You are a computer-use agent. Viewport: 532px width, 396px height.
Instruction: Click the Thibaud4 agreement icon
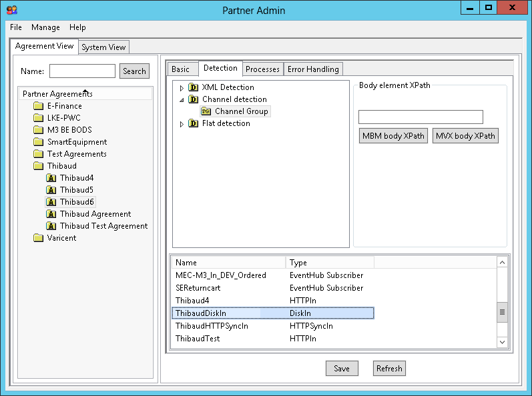[51, 178]
